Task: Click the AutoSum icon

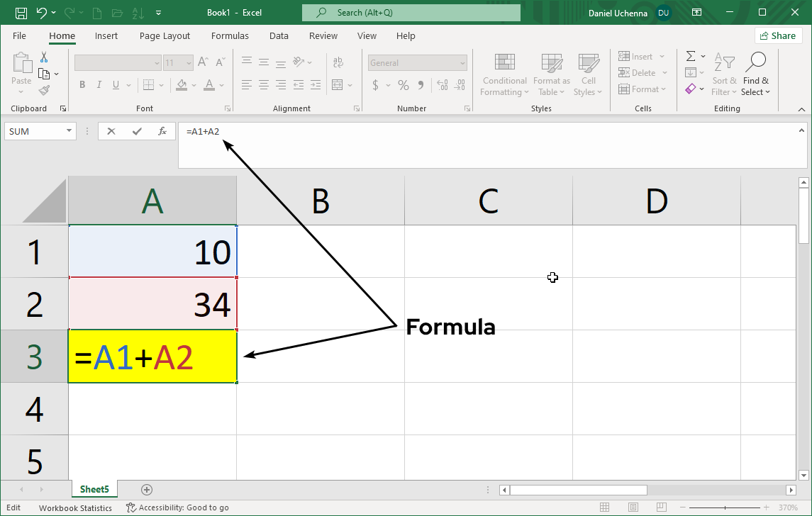Action: 689,56
